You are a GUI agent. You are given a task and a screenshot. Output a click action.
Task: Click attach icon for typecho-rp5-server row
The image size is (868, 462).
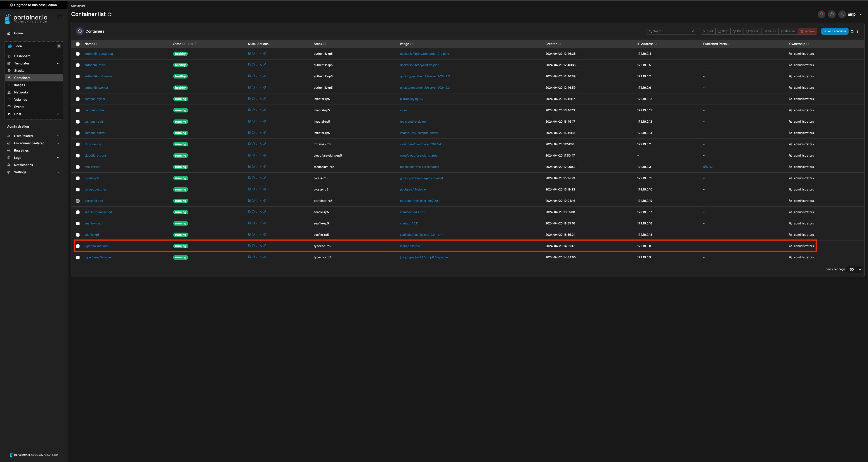click(265, 257)
